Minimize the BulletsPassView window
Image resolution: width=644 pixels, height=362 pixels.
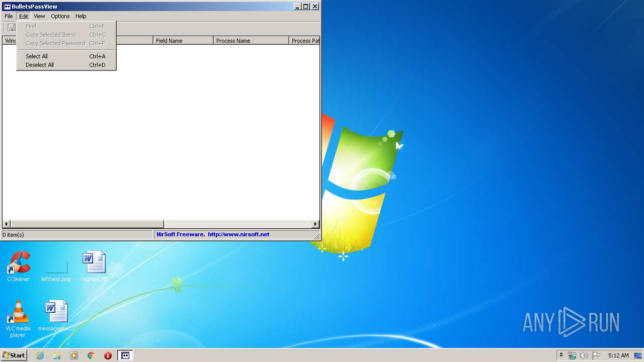click(x=297, y=7)
